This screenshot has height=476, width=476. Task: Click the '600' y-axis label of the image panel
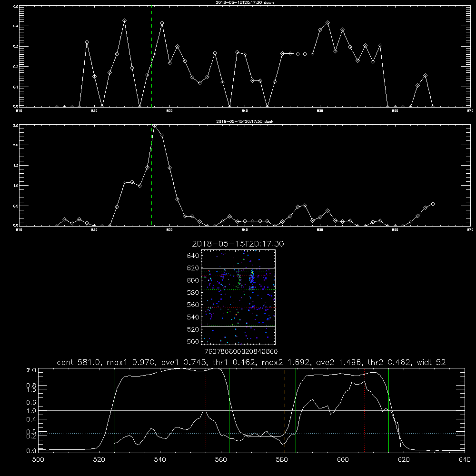[x=193, y=280]
